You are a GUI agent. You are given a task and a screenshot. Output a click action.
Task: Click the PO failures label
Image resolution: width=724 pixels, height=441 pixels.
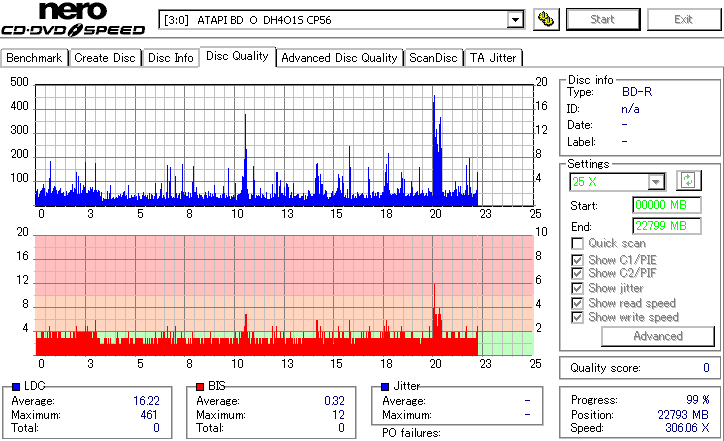pyautogui.click(x=411, y=433)
